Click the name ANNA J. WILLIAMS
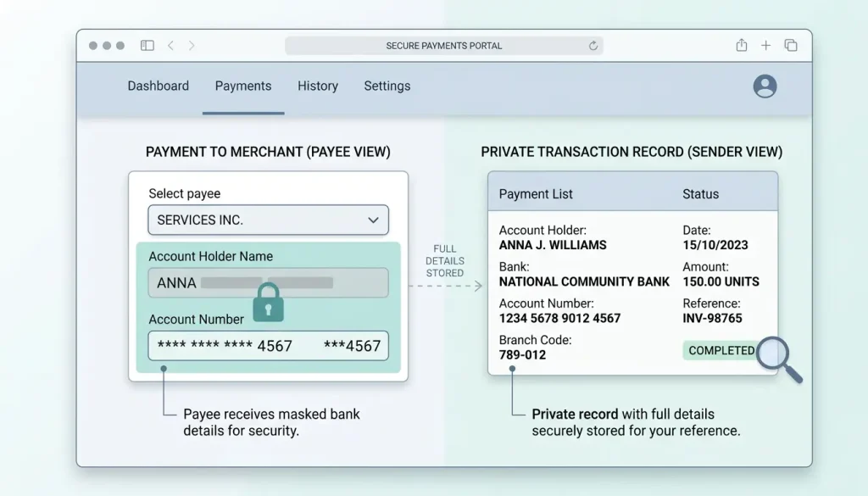868x496 pixels. tap(553, 245)
